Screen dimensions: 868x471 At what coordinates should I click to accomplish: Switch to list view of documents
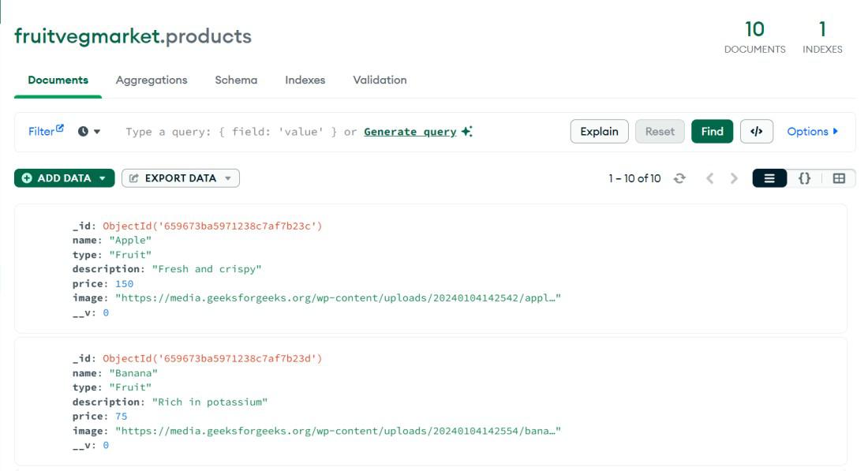(x=769, y=178)
